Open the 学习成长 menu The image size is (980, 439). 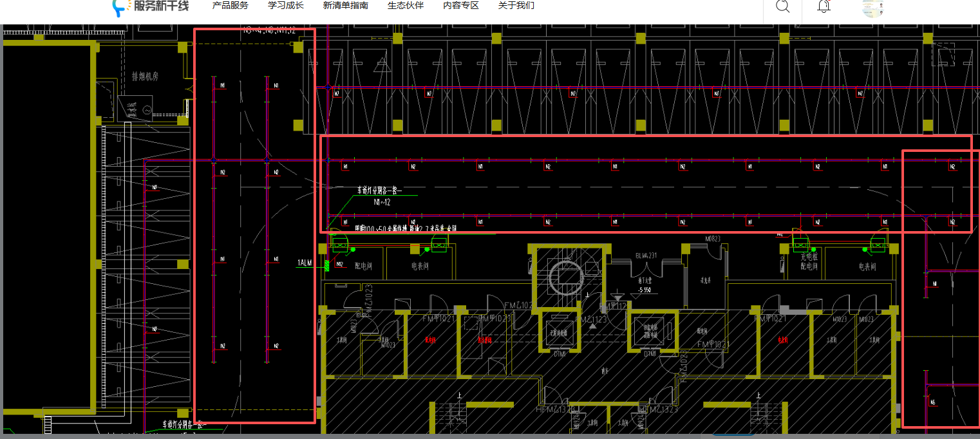286,6
